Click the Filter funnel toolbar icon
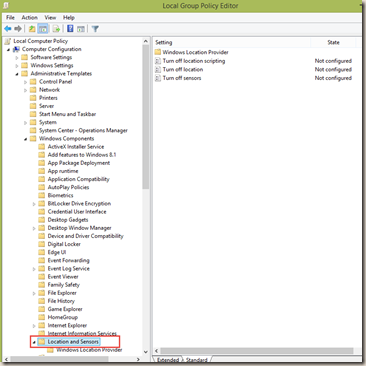The height and width of the screenshot is (366, 366). 95,29
